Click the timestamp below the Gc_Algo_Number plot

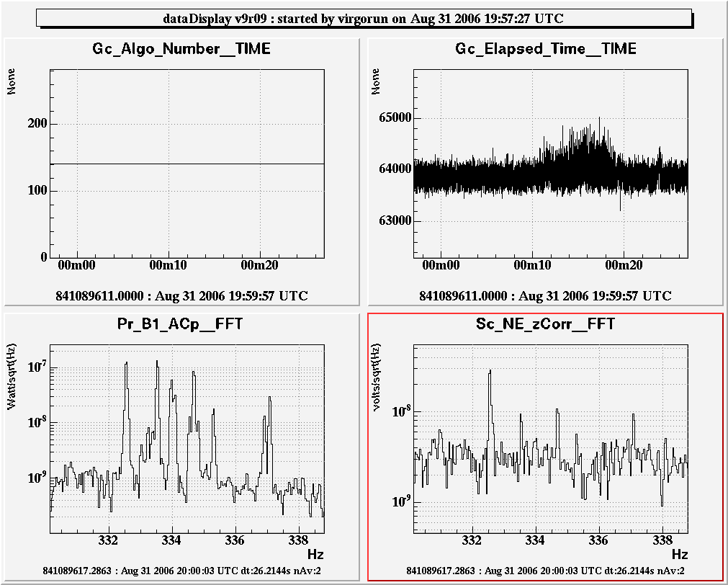coord(182,296)
